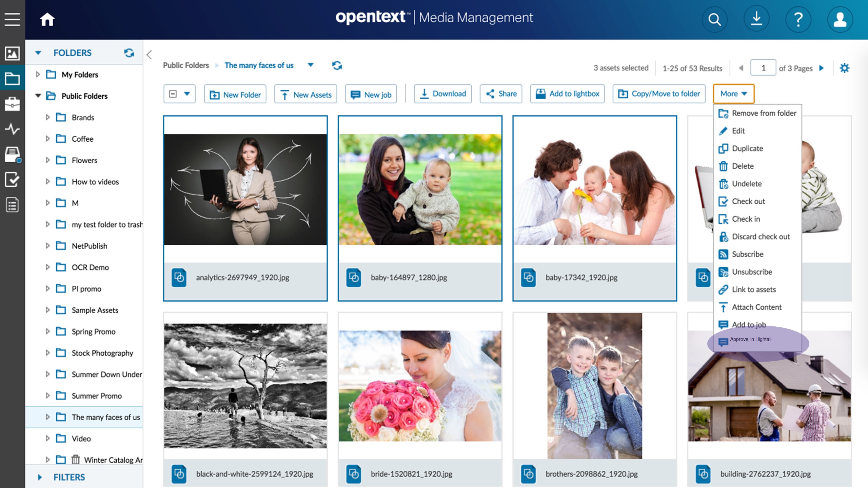Image resolution: width=868 pixels, height=488 pixels.
Task: Click the page number input field
Action: [x=763, y=68]
